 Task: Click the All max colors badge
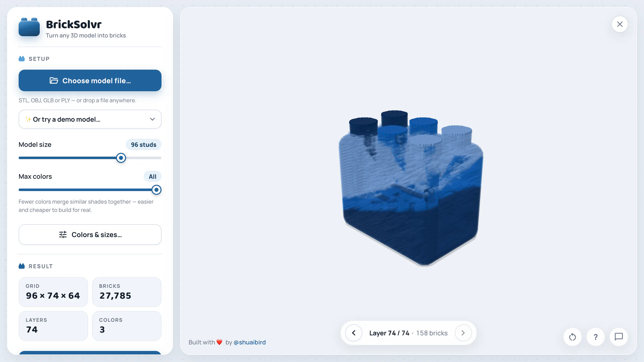[x=152, y=176]
